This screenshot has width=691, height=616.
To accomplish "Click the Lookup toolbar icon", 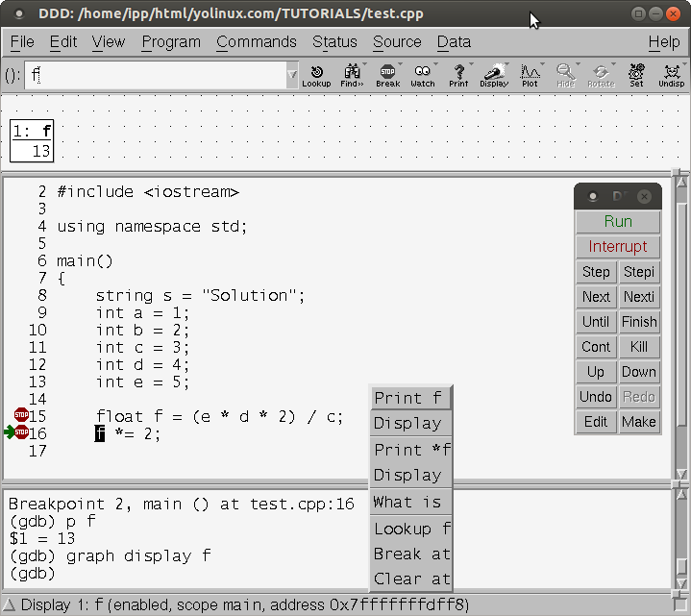I will 316,75.
